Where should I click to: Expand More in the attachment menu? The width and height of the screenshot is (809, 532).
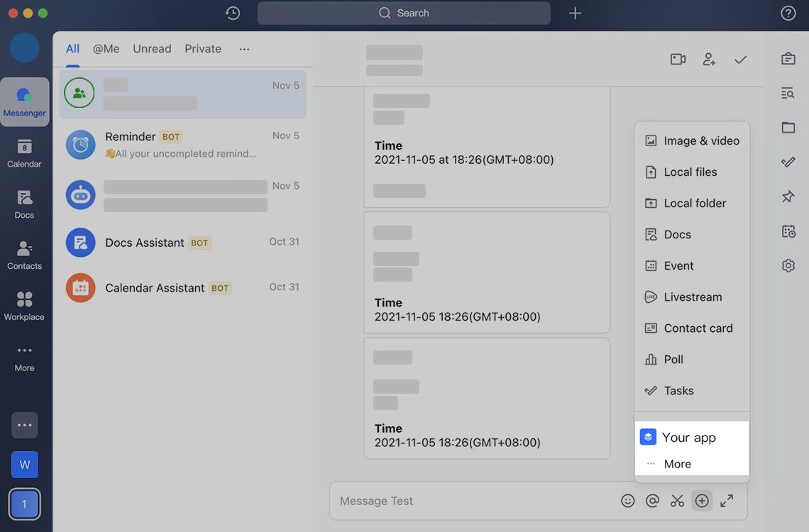(692, 464)
